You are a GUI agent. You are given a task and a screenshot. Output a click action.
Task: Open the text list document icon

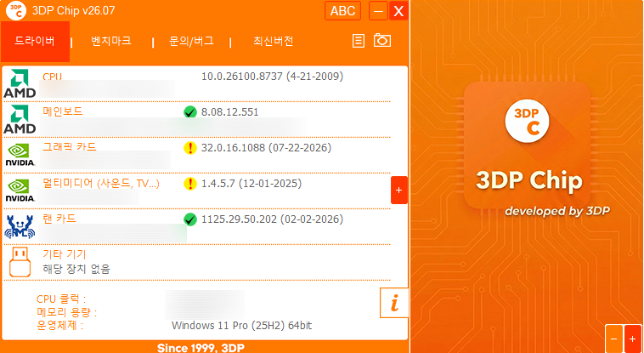coord(359,41)
